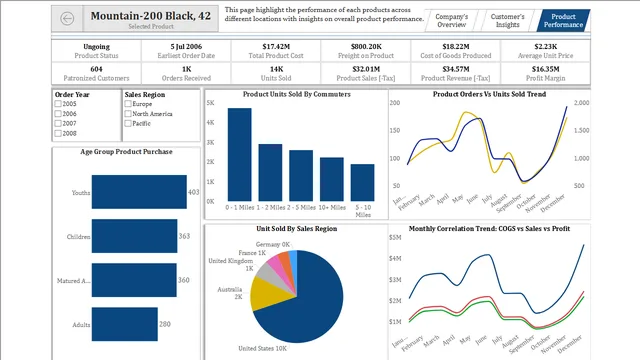Select the $800.20K Freight on Product card

point(366,51)
